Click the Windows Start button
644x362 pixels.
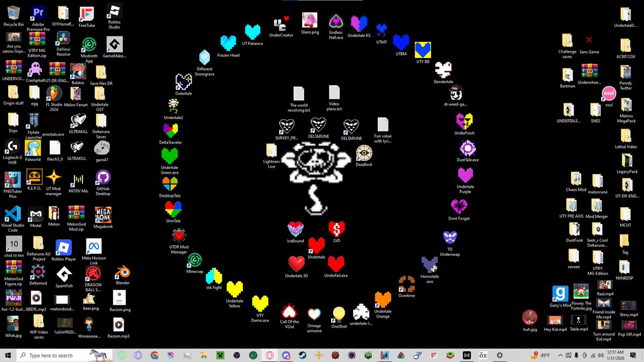point(8,355)
